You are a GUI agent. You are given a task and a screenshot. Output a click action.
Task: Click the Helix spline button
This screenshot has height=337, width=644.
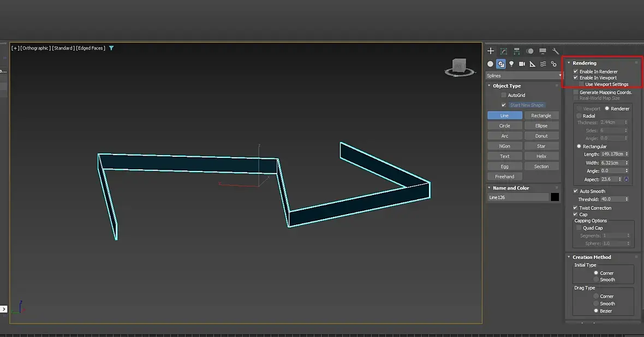pyautogui.click(x=541, y=156)
